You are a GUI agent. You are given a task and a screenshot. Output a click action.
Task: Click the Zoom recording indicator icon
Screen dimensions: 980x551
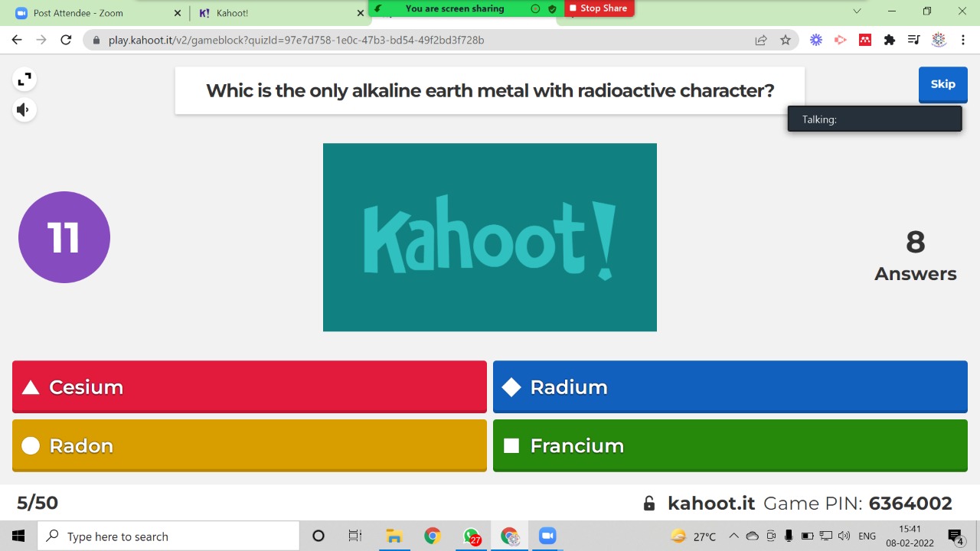[x=535, y=8]
